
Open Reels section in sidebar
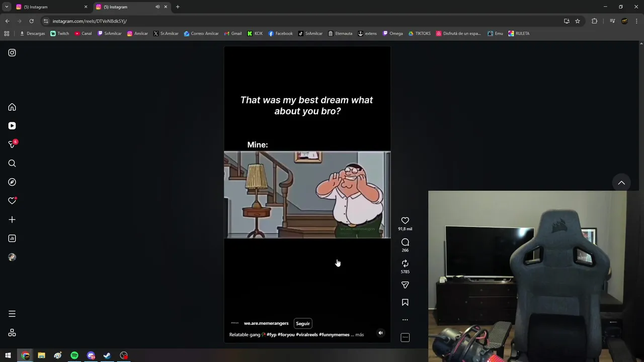(12, 126)
